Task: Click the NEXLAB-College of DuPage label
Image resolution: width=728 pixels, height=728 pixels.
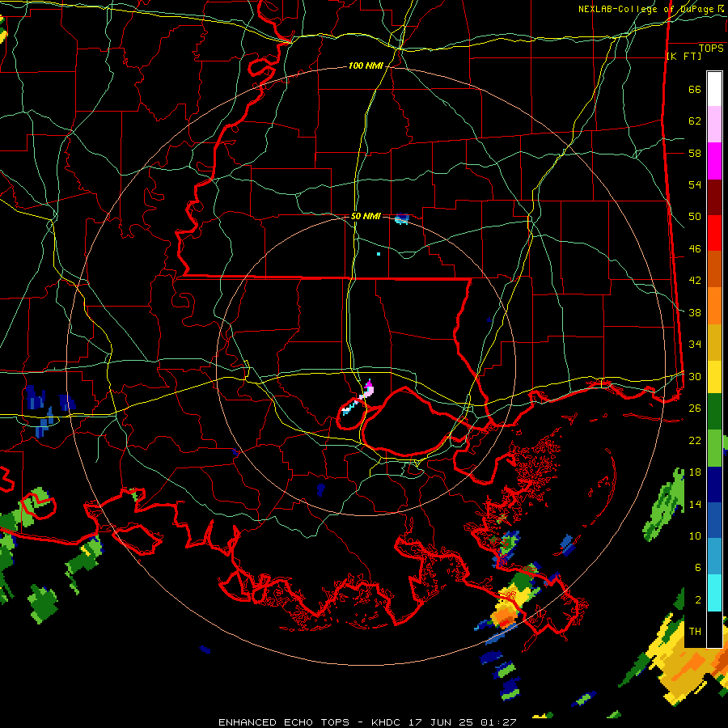Action: [650, 9]
